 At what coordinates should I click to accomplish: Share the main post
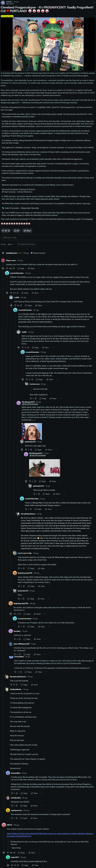(x=27, y=230)
